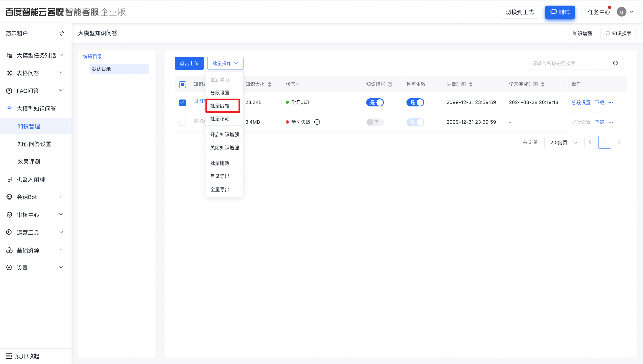Image resolution: width=643 pixels, height=364 pixels.
Task: Collapse the 大模型知识问答 menu chevron
Action: [61, 108]
